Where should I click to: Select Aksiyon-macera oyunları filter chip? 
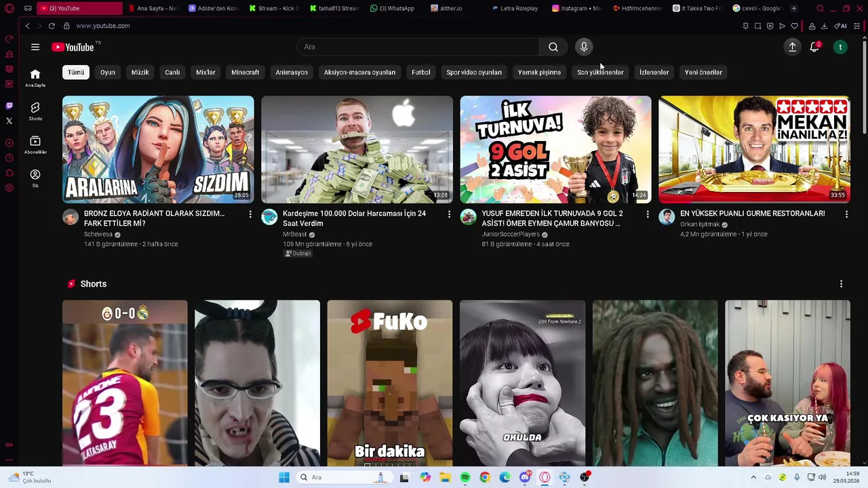coord(359,73)
